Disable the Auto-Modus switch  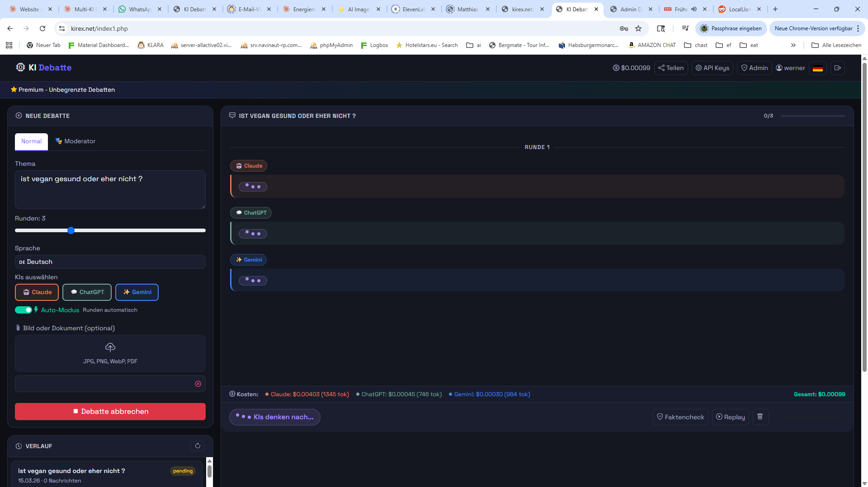coord(24,310)
